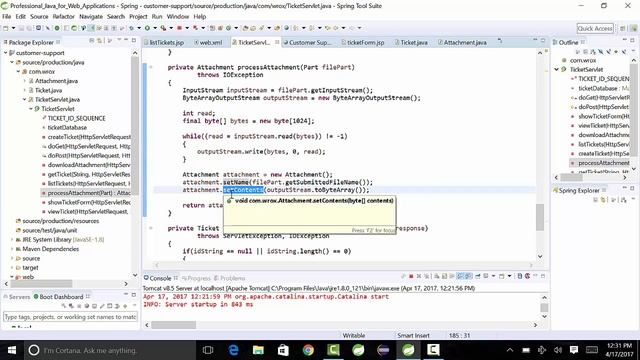Click the Sort icon in Outline toolbar
The height and width of the screenshot is (360, 640).
coord(593,52)
